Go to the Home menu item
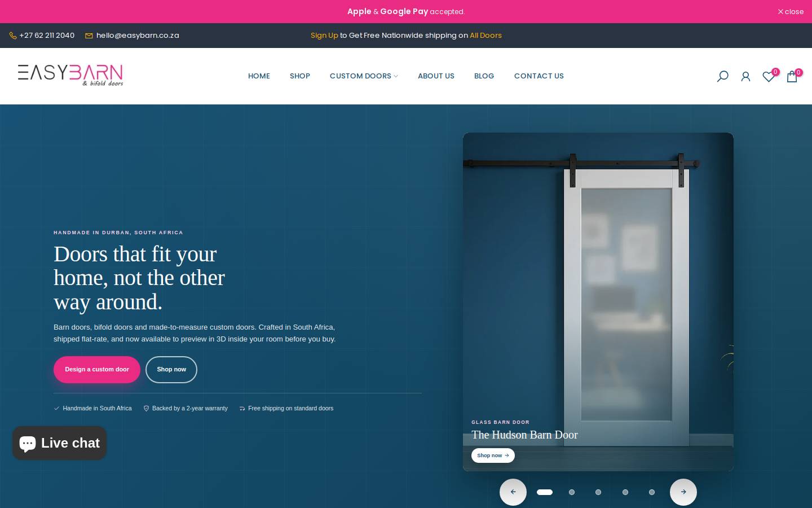Screen dimensions: 812x508 click(259, 76)
